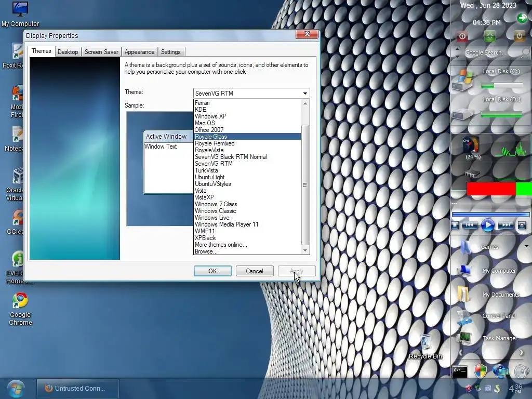Page sidebar launcher list left

(x=460, y=353)
